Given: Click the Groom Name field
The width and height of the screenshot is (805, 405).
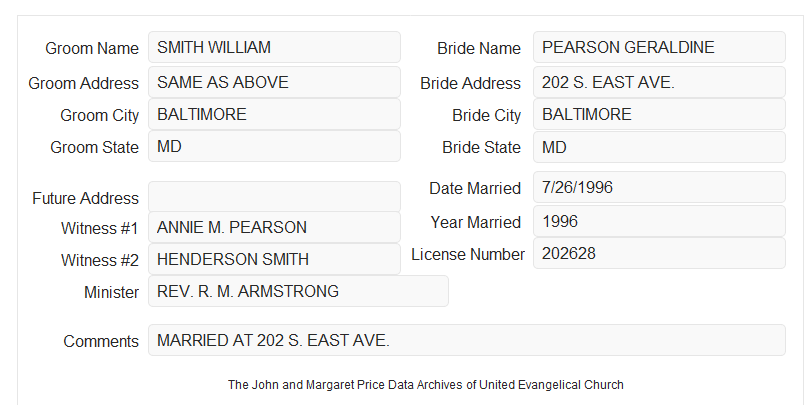Looking at the screenshot, I should tap(274, 47).
